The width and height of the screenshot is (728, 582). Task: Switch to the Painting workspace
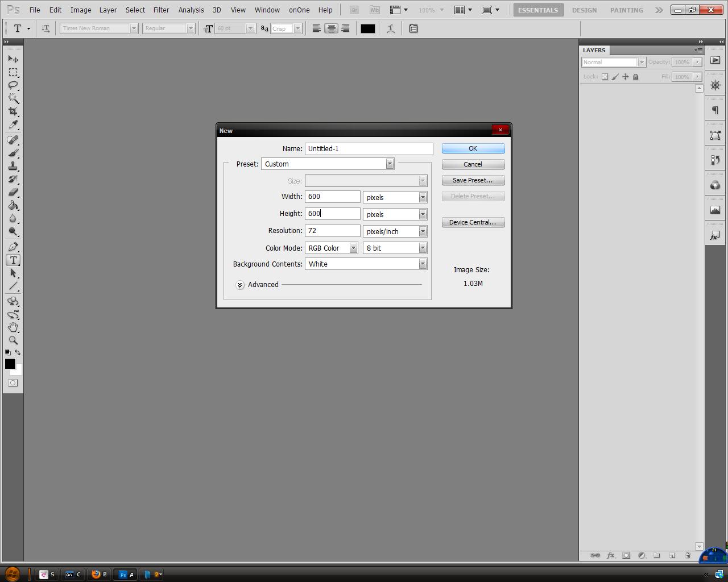pos(627,10)
